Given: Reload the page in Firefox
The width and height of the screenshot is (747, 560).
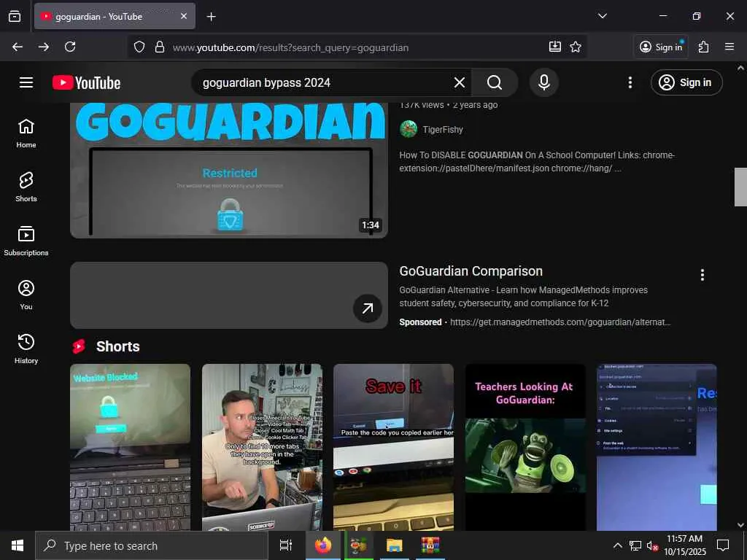Looking at the screenshot, I should tap(70, 47).
